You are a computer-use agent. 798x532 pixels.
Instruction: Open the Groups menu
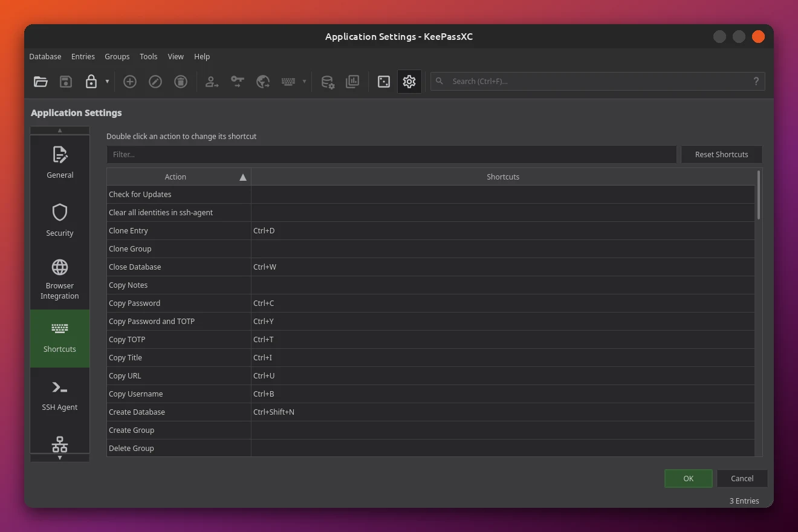point(117,56)
